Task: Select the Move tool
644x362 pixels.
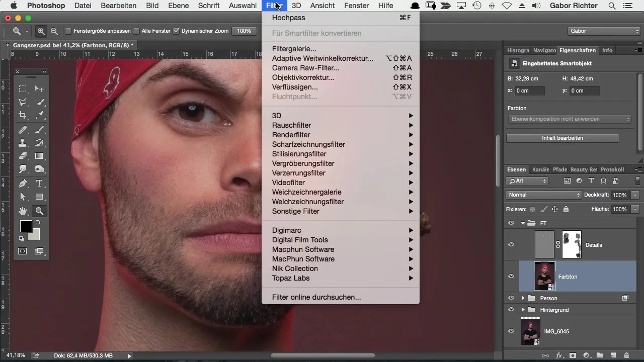Action: 39,89
